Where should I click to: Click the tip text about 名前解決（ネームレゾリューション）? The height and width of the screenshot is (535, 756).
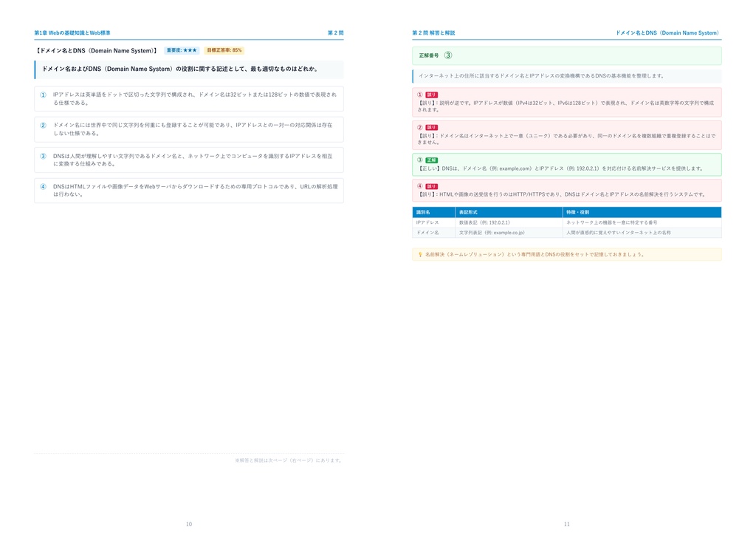535,254
